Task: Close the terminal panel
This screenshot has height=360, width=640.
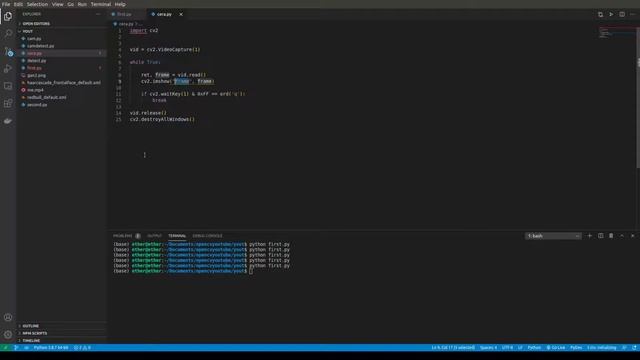Action: (633, 236)
